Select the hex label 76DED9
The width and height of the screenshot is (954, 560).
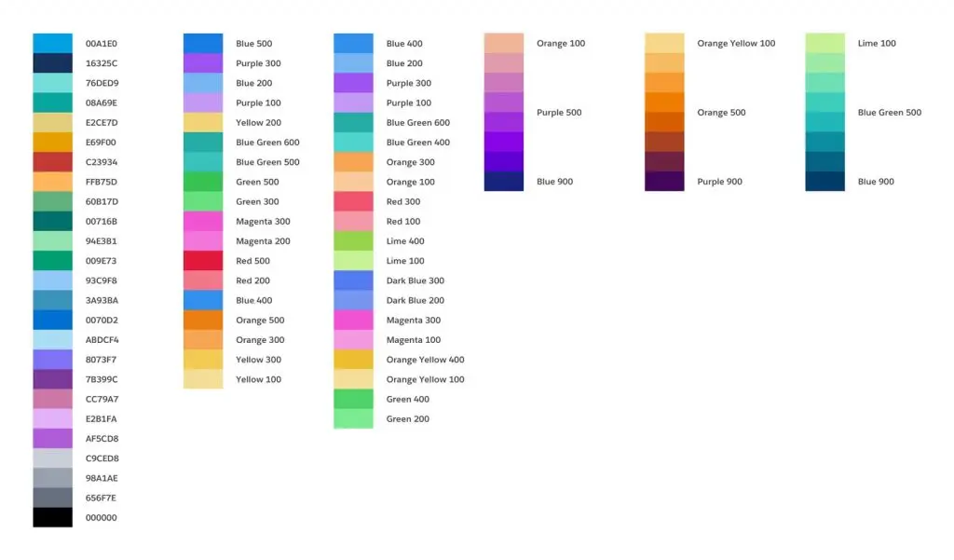pyautogui.click(x=102, y=83)
